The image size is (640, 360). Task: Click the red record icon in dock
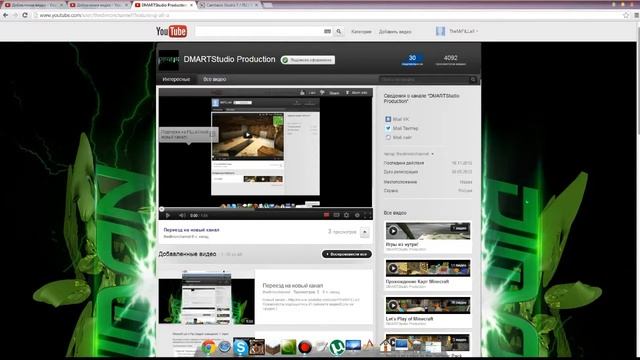(x=304, y=347)
